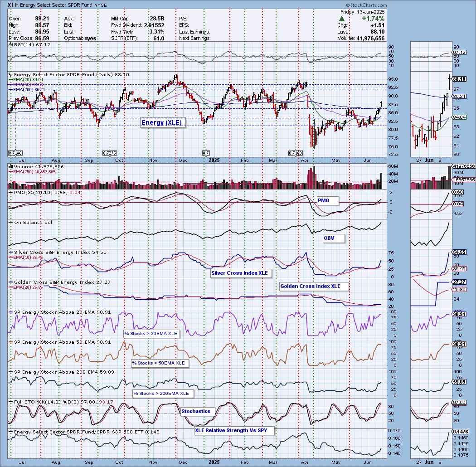The width and height of the screenshot is (476, 467).
Task: Click the 'Friday 13-Jun-2025' date text
Action: (363, 12)
